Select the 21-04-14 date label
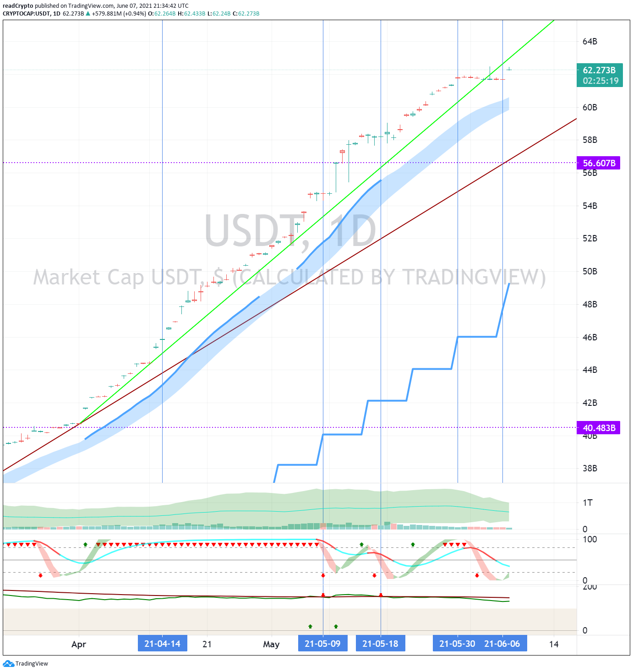This screenshot has width=633, height=672. pyautogui.click(x=162, y=644)
